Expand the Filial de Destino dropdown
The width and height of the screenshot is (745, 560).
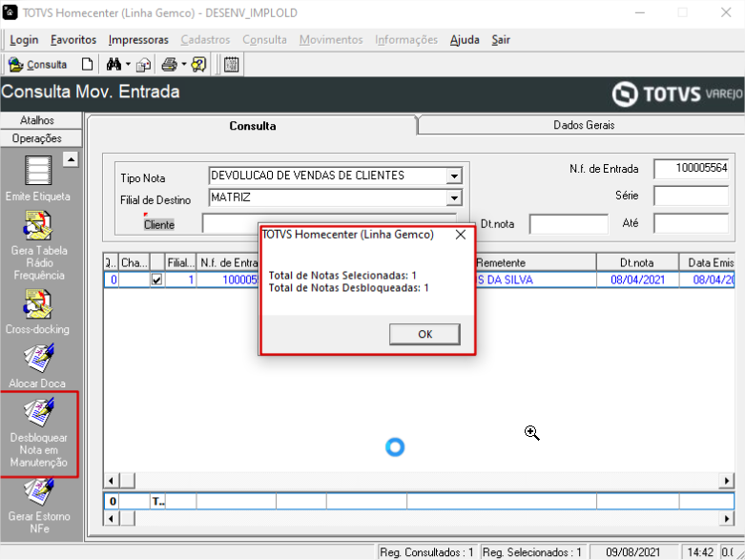(454, 197)
